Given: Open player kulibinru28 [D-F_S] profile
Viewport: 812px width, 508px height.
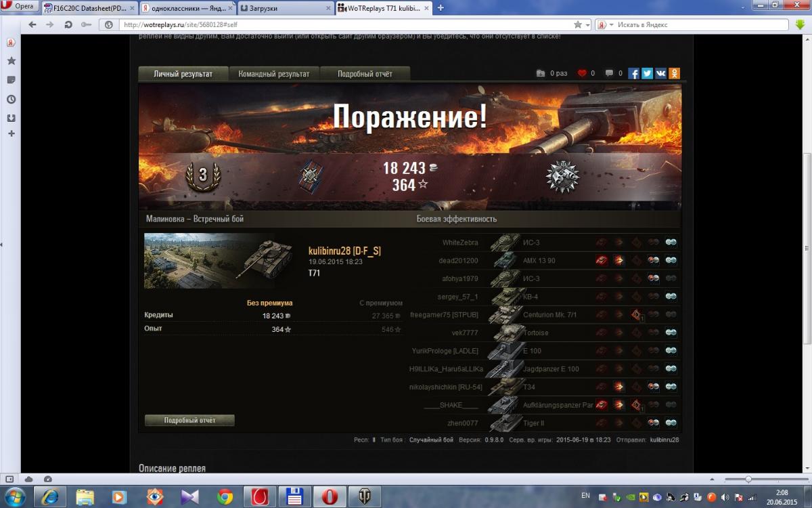Looking at the screenshot, I should pyautogui.click(x=344, y=251).
